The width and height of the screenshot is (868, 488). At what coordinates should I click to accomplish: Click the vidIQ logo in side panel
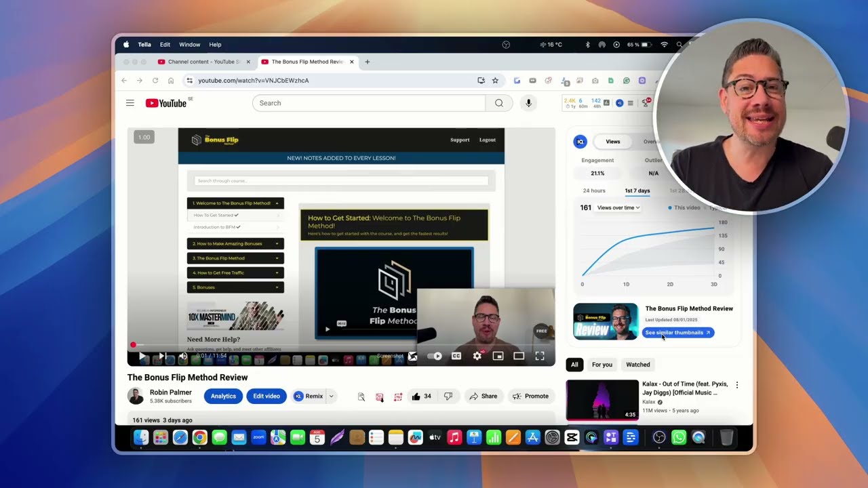pyautogui.click(x=580, y=142)
